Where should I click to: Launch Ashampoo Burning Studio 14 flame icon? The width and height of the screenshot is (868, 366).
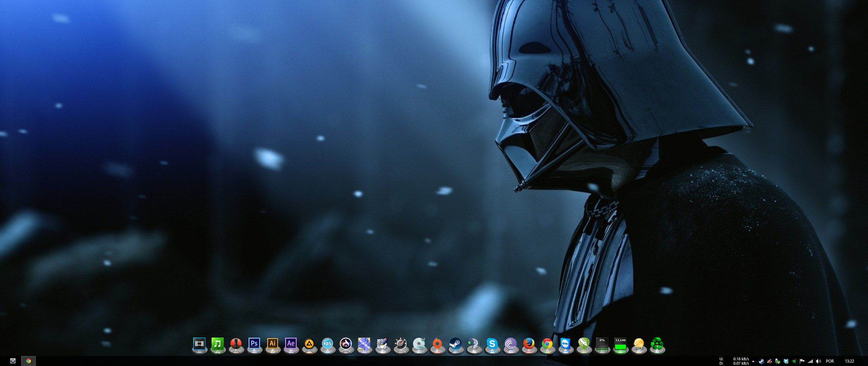click(x=346, y=344)
